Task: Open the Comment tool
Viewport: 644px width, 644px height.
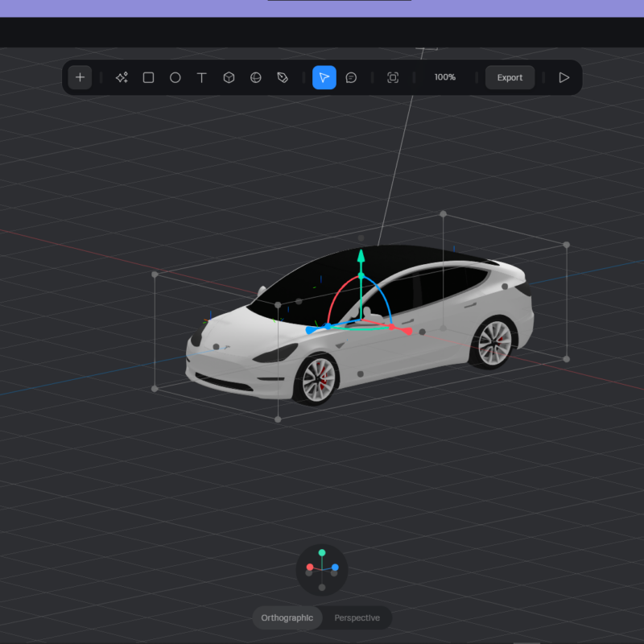Action: tap(351, 77)
